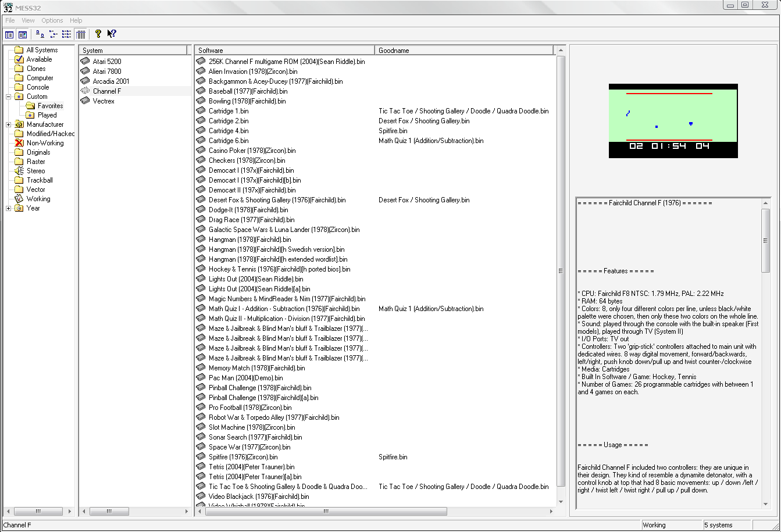This screenshot has width=781, height=532.
Task: Toggle the folder list pane toolbar icon
Action: (9, 35)
